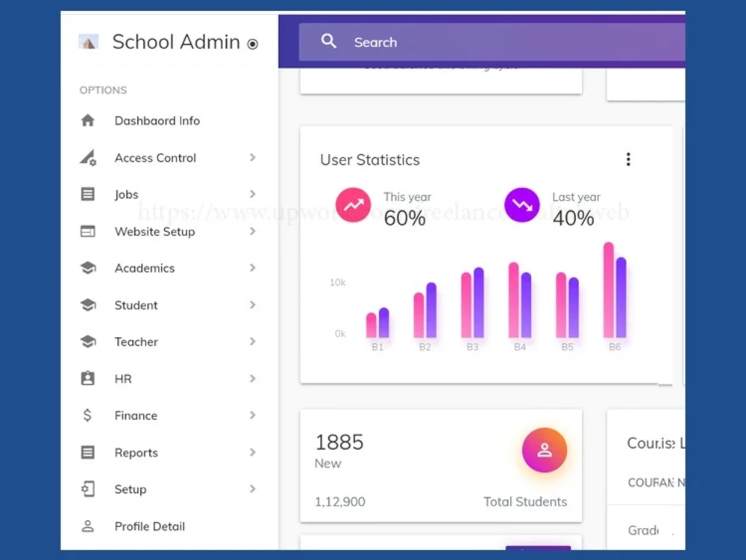
Task: Click the School Admin radio indicator
Action: click(x=252, y=43)
